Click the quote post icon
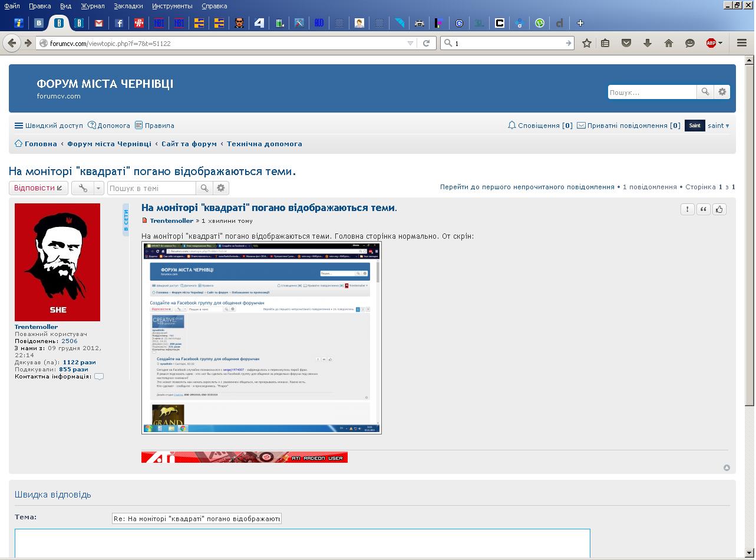The width and height of the screenshot is (756, 560). pos(703,209)
